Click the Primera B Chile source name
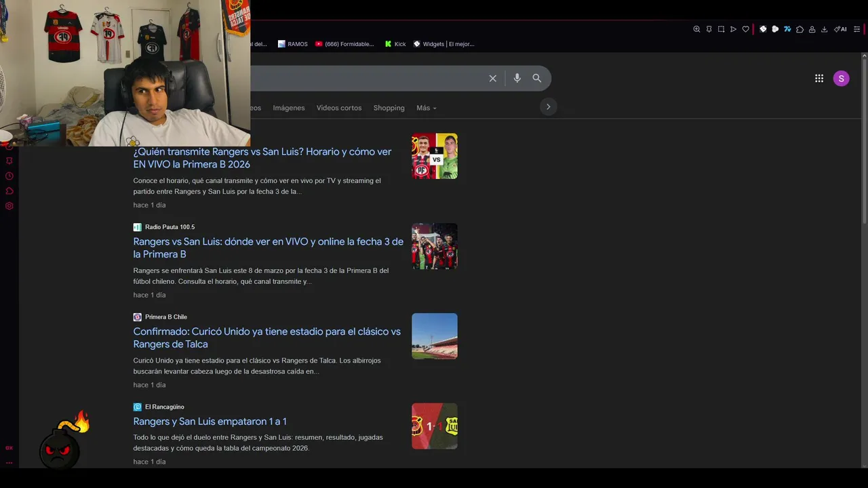Image resolution: width=868 pixels, height=488 pixels. pos(166,317)
